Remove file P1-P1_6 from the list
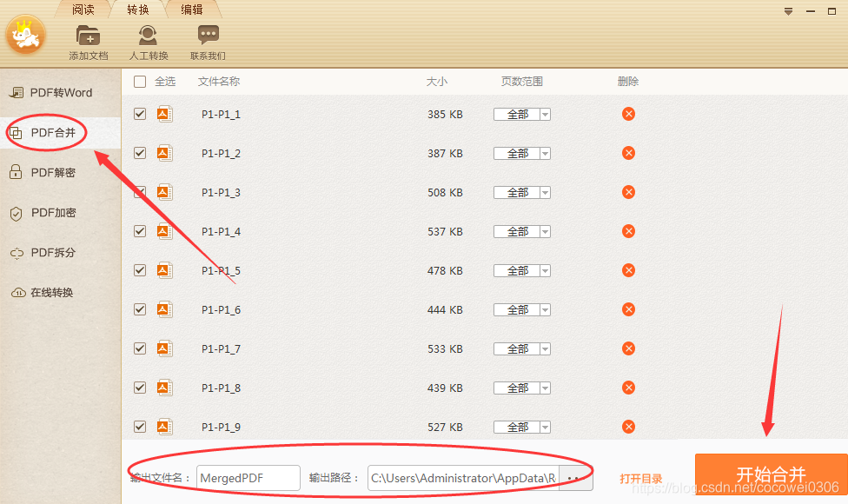The width and height of the screenshot is (848, 504). coord(628,309)
